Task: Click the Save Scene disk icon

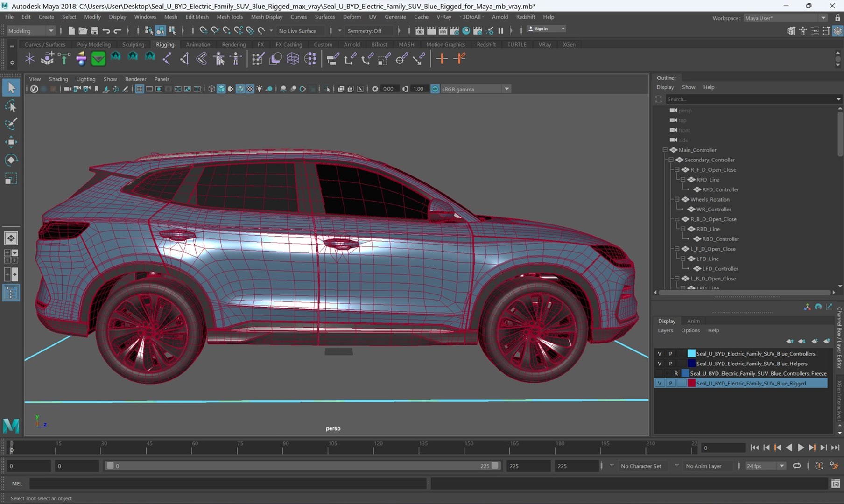Action: point(94,31)
